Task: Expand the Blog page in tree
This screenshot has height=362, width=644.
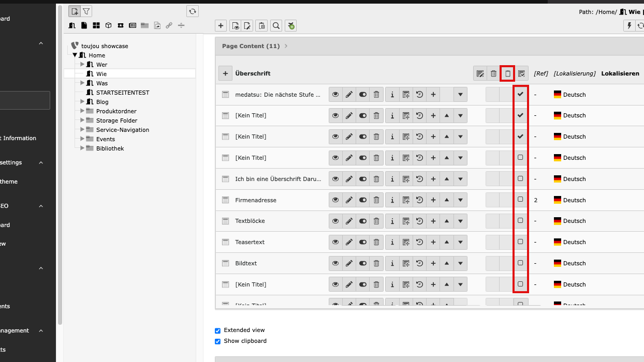Action: click(x=82, y=101)
